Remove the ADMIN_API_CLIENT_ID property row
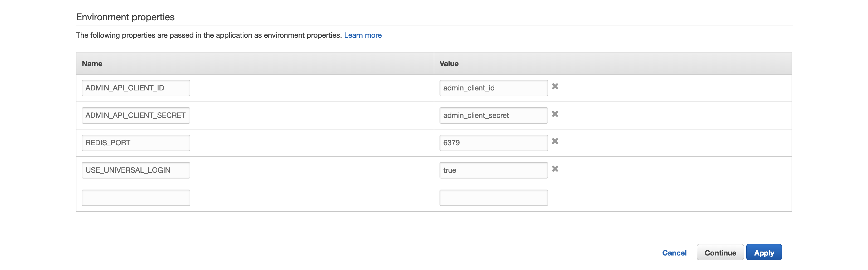The image size is (868, 270). [x=555, y=87]
